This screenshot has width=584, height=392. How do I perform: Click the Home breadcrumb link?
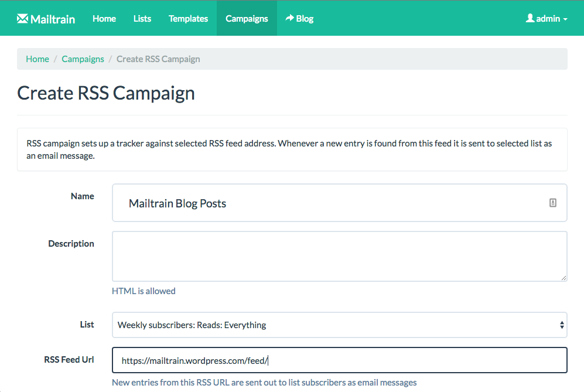coord(37,59)
